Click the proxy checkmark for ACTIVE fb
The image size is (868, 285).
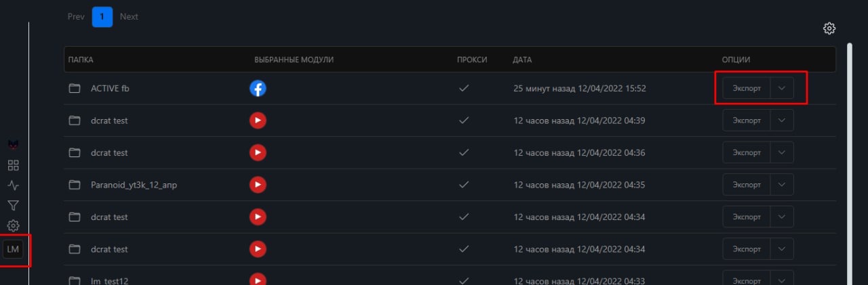pyautogui.click(x=465, y=88)
